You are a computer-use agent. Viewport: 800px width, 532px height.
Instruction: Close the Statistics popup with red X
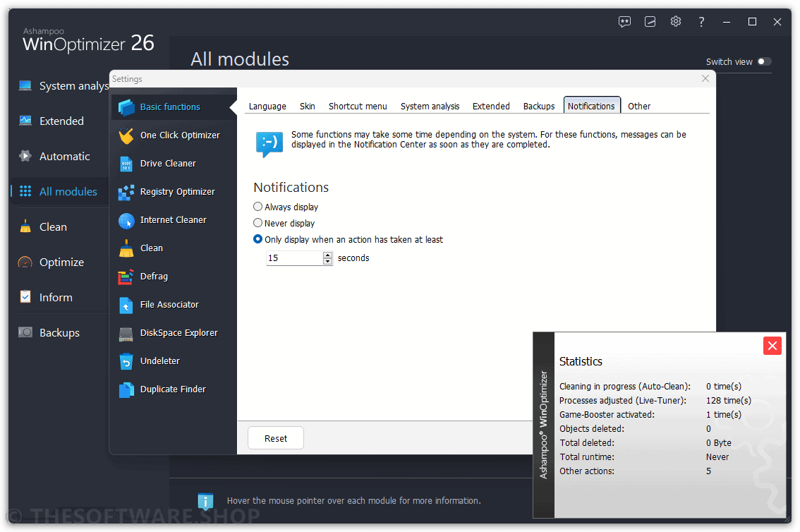pos(772,346)
